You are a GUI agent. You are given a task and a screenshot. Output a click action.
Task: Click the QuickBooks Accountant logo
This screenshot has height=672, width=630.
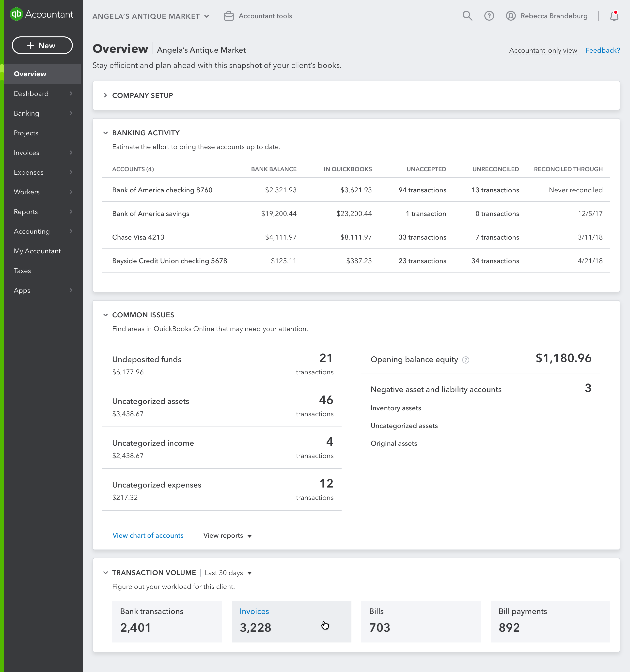coord(41,14)
